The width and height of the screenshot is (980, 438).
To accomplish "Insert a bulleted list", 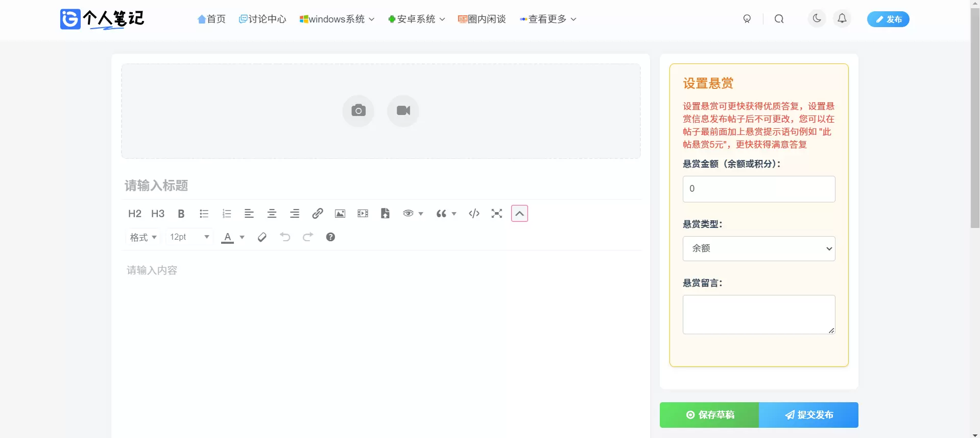I will pyautogui.click(x=204, y=214).
